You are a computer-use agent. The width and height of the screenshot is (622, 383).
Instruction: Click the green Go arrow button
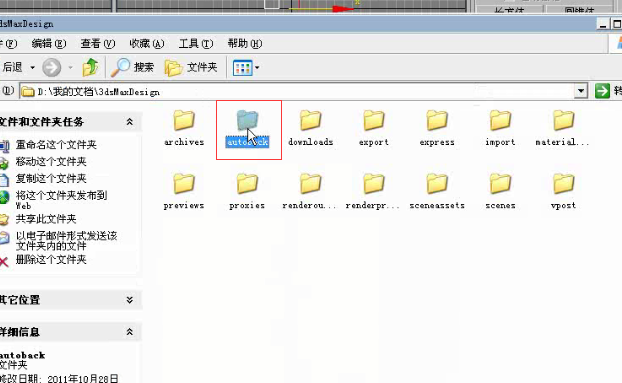602,91
